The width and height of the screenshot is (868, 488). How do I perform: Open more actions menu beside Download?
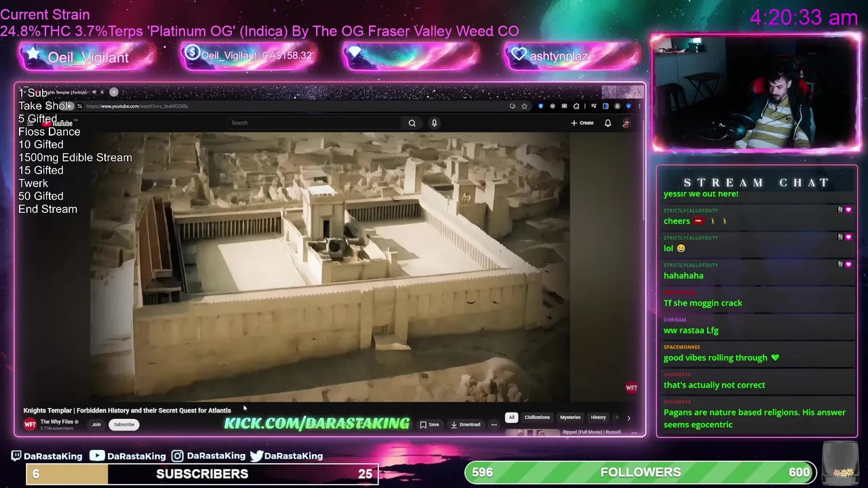click(494, 424)
